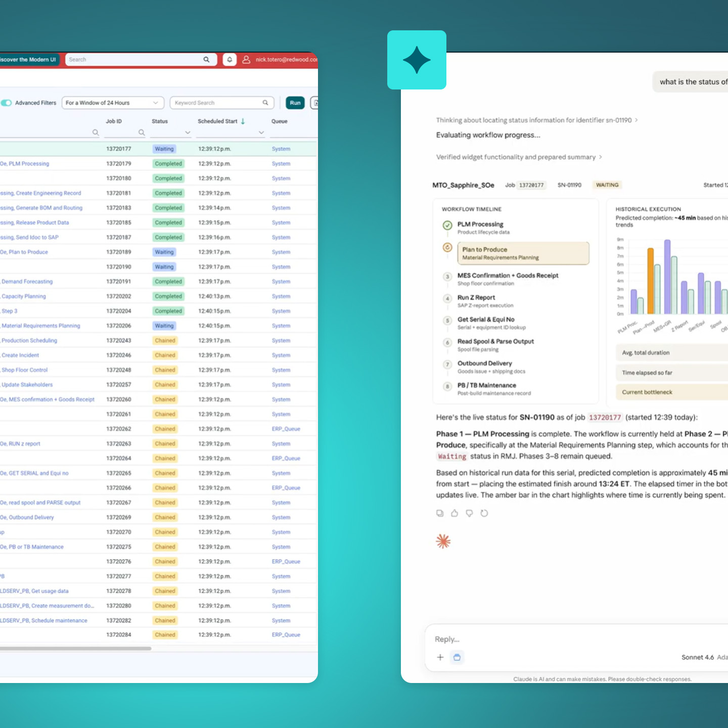Click the 'Read Spool & Parse Output' timeline step
728x728 pixels.
tap(495, 345)
